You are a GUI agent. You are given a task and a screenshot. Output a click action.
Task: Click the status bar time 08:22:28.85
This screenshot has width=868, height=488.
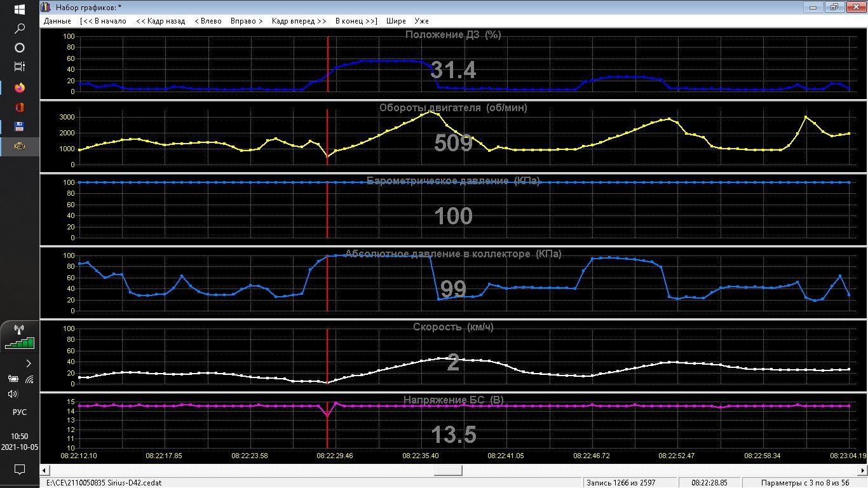(709, 483)
